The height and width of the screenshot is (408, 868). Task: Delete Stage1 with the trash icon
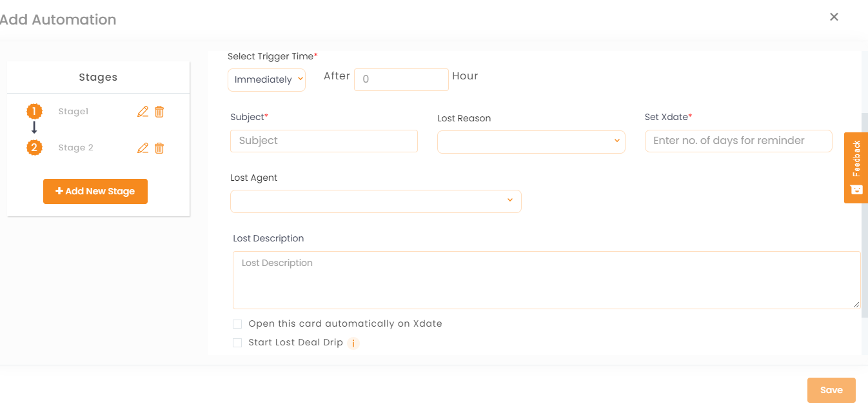point(159,112)
